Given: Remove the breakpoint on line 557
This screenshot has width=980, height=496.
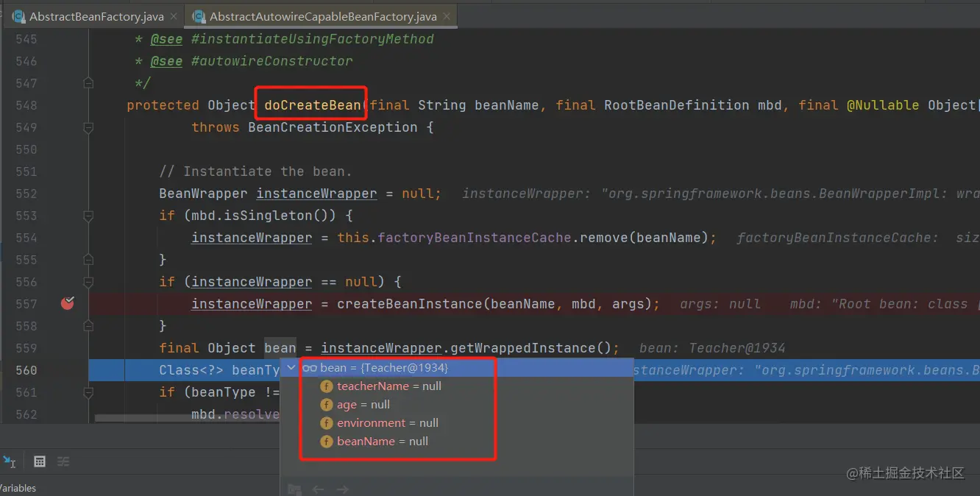Looking at the screenshot, I should pos(68,303).
